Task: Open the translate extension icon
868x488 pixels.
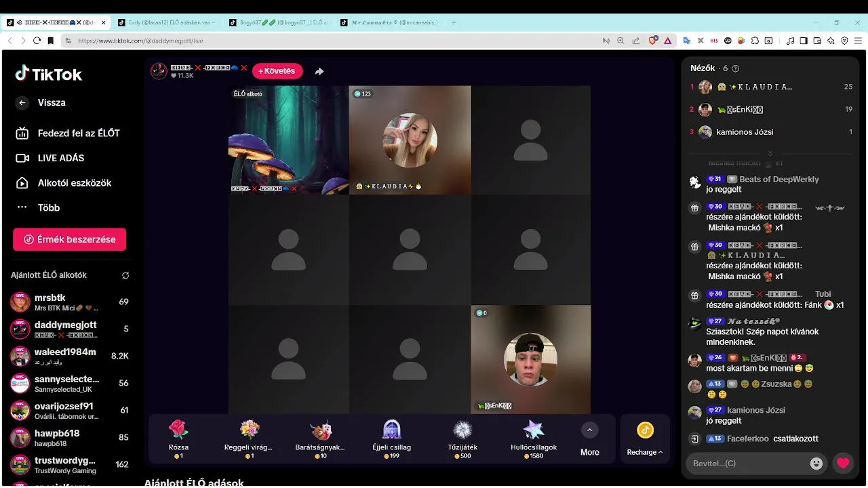Action: (x=687, y=41)
